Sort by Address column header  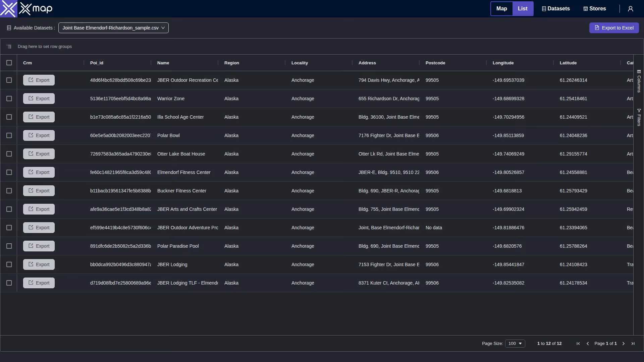pos(367,63)
